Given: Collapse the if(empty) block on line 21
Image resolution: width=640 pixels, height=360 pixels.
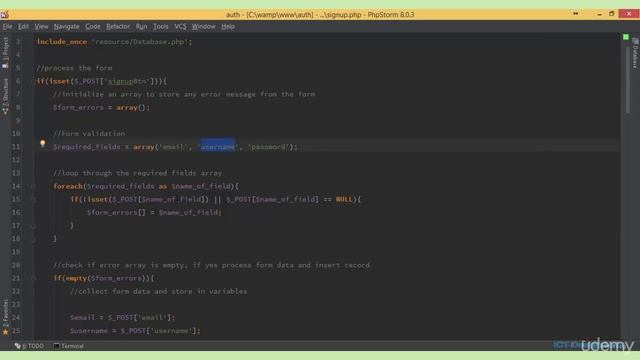Looking at the screenshot, I should 33,278.
